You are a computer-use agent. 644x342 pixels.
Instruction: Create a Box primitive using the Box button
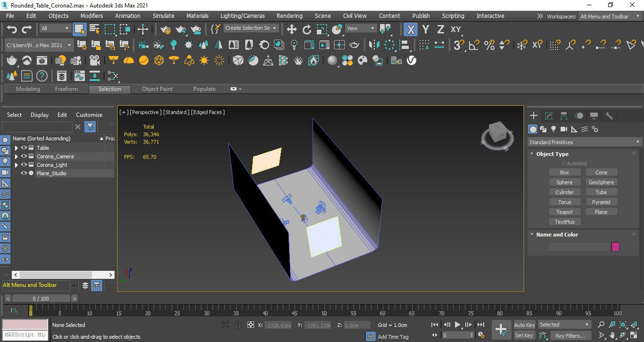click(564, 172)
